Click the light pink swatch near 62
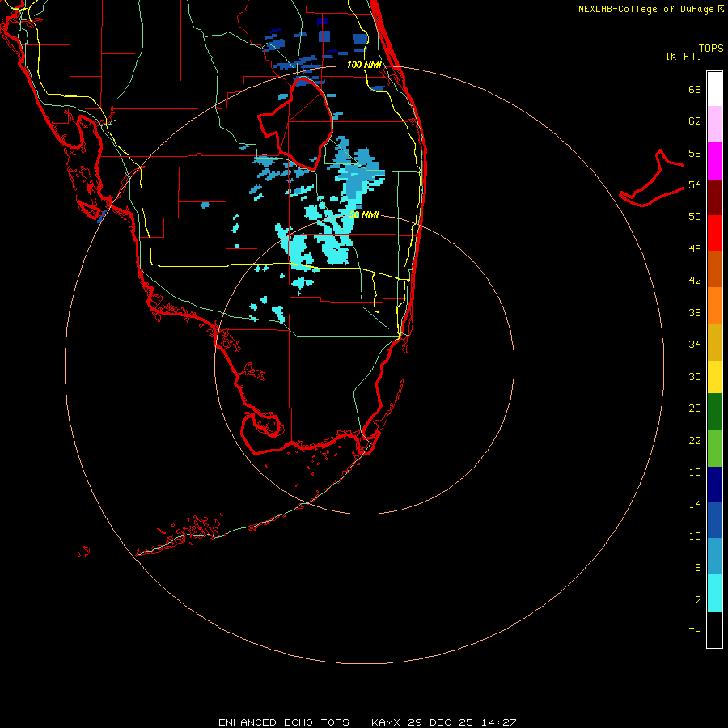 click(x=714, y=124)
